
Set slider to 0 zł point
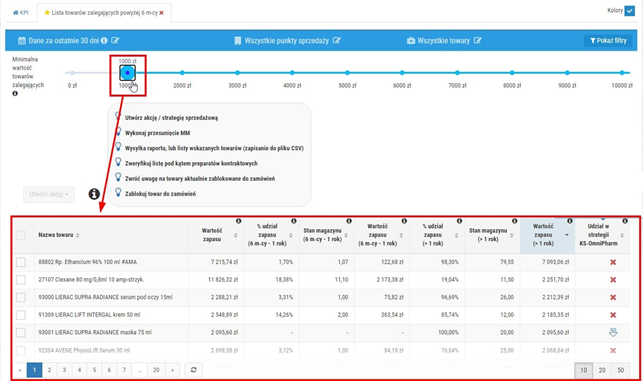[72, 73]
